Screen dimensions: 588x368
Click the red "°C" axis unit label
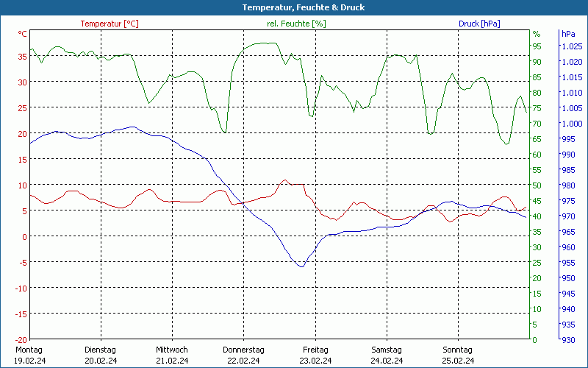coord(23,34)
